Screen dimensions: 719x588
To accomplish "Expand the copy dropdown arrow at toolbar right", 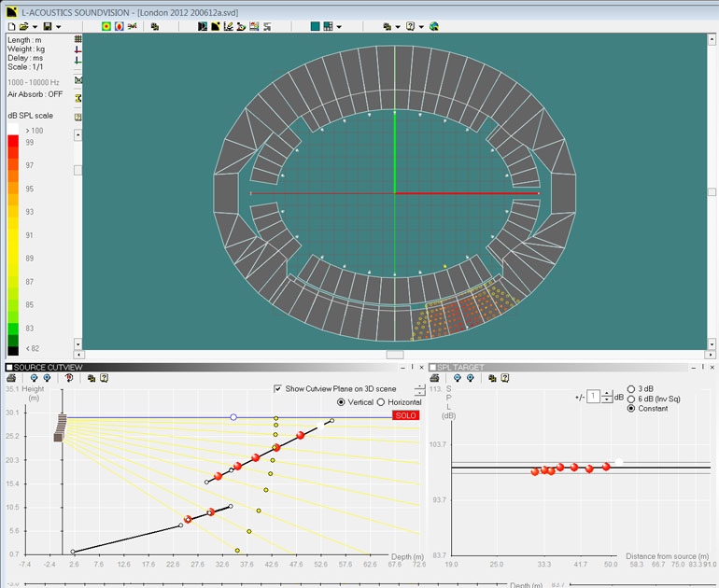I will pyautogui.click(x=398, y=27).
